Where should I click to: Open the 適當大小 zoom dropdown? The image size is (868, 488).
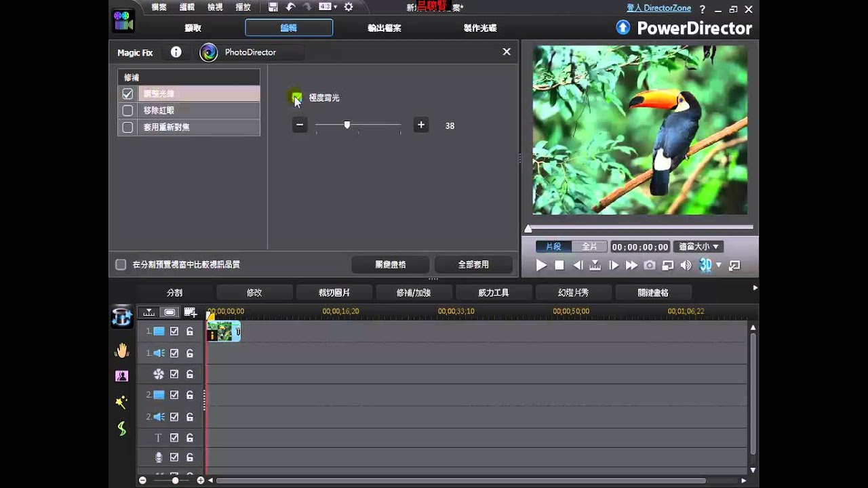698,247
